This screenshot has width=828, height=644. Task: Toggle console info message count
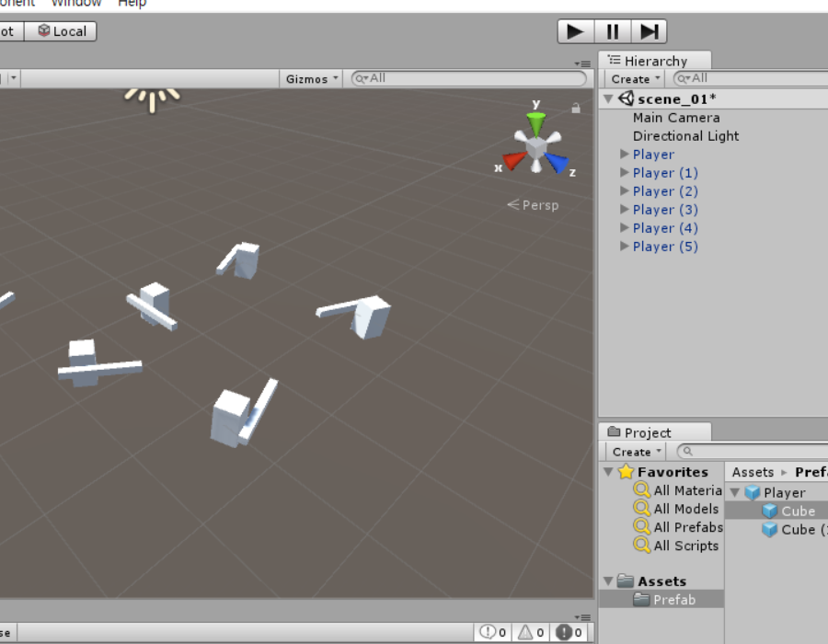[x=493, y=632]
